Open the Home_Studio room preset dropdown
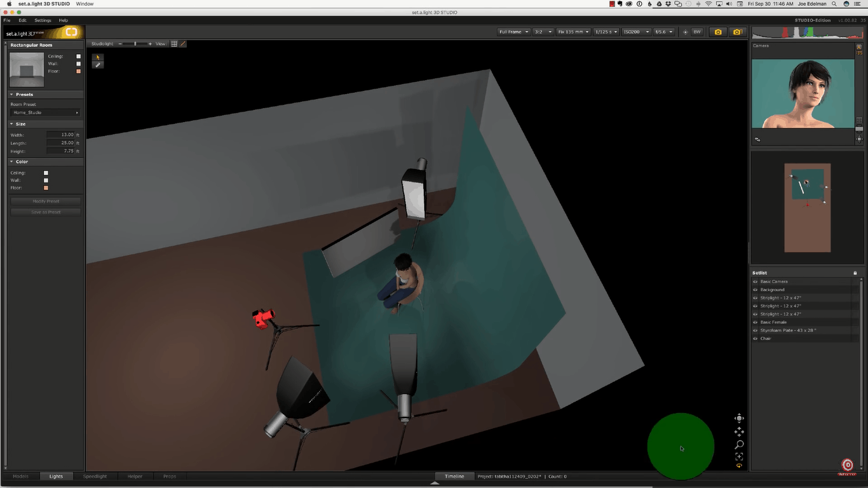The image size is (868, 488). click(46, 112)
